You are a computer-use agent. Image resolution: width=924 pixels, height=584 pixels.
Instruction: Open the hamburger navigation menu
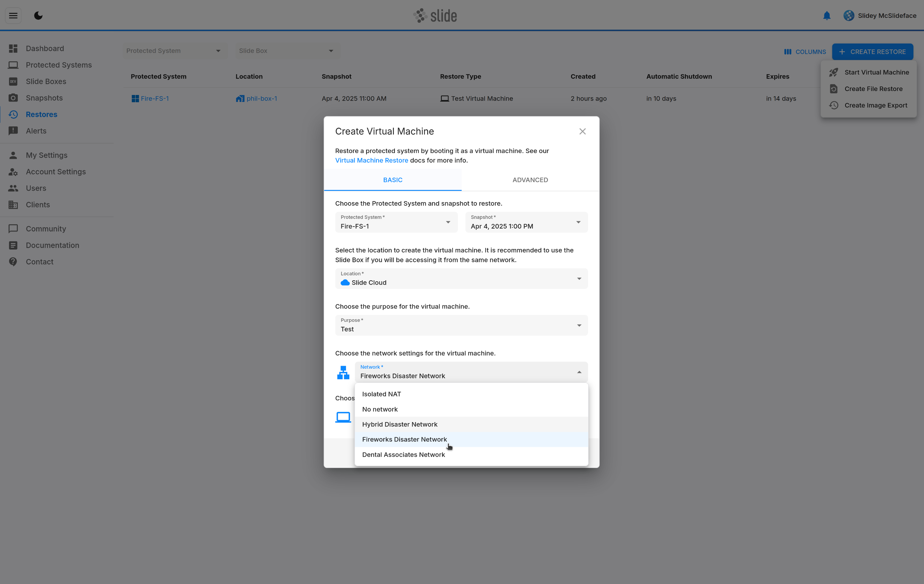click(13, 16)
